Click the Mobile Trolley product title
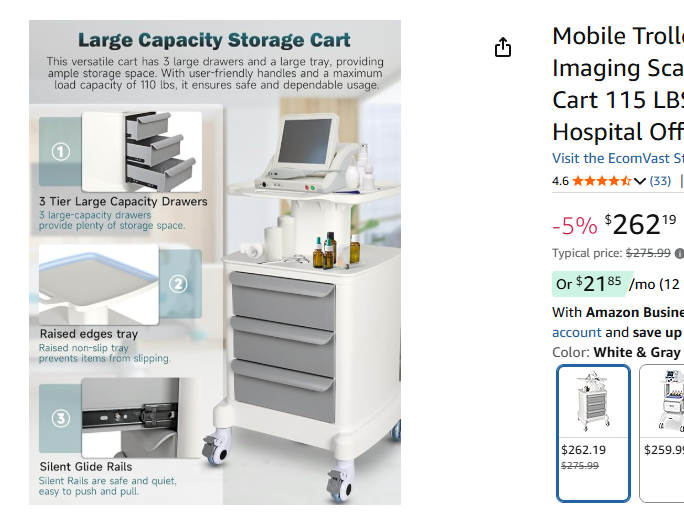Image resolution: width=684 pixels, height=516 pixels. [x=617, y=84]
